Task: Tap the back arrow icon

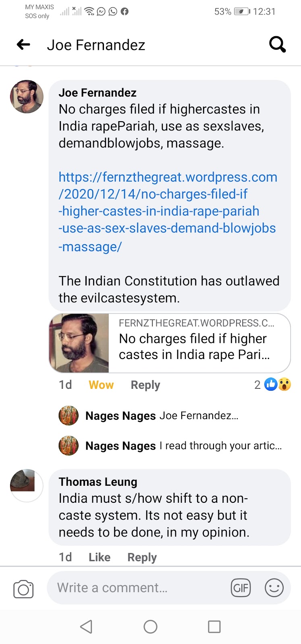Action: tap(23, 45)
